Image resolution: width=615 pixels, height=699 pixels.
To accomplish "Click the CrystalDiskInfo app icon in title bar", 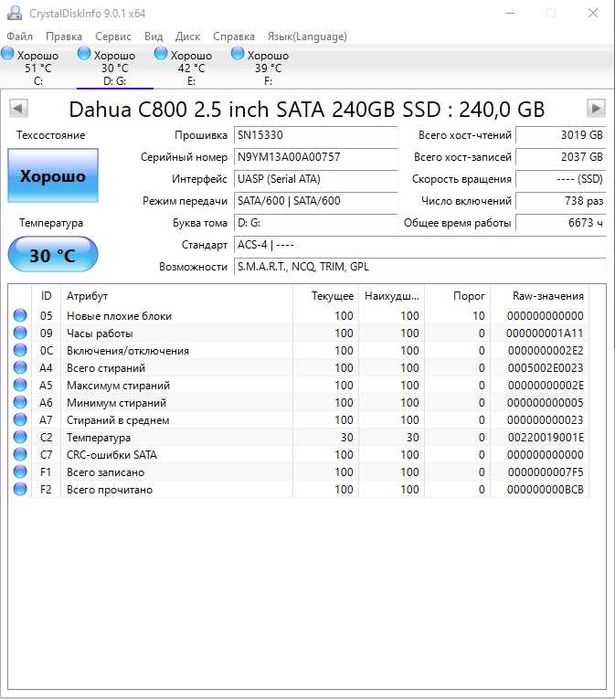I will click(x=15, y=13).
